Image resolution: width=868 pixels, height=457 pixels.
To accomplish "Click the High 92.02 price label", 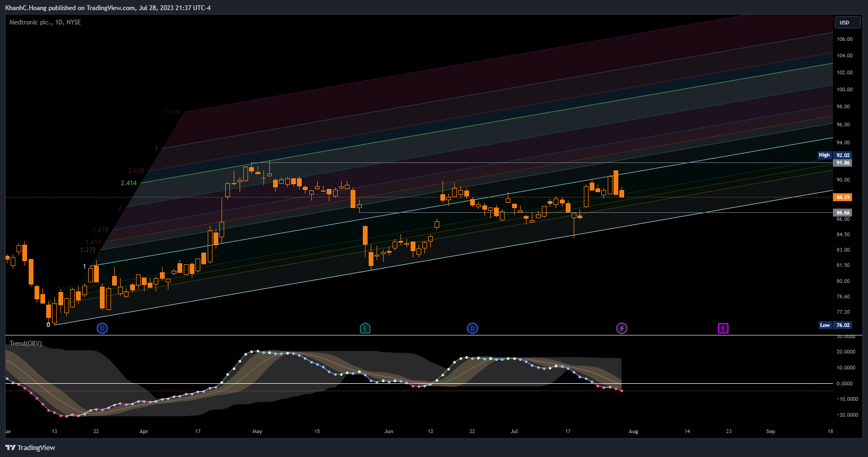I will [x=835, y=155].
